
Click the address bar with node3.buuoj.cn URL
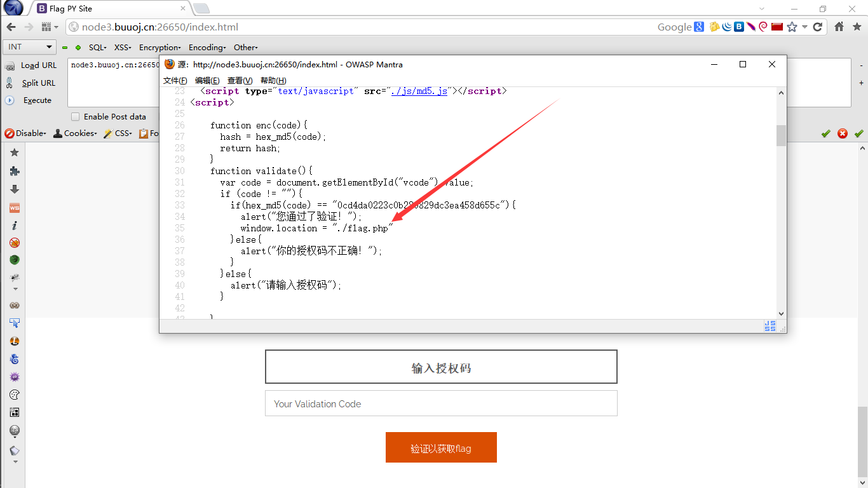pos(362,27)
